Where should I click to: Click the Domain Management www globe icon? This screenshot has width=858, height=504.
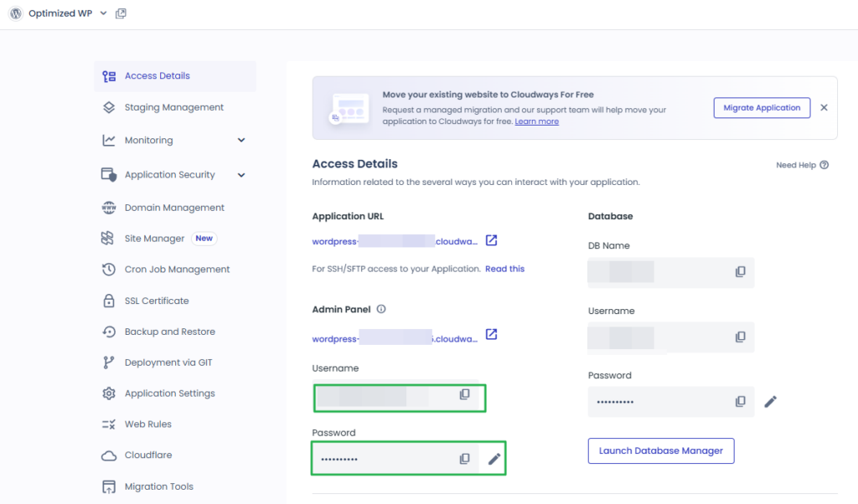click(109, 208)
